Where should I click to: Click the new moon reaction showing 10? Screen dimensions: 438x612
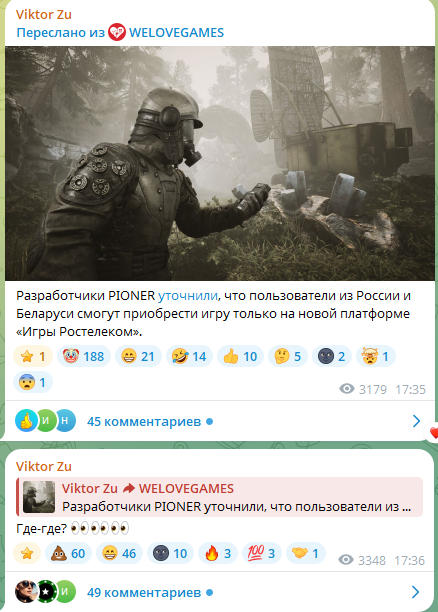click(x=170, y=553)
